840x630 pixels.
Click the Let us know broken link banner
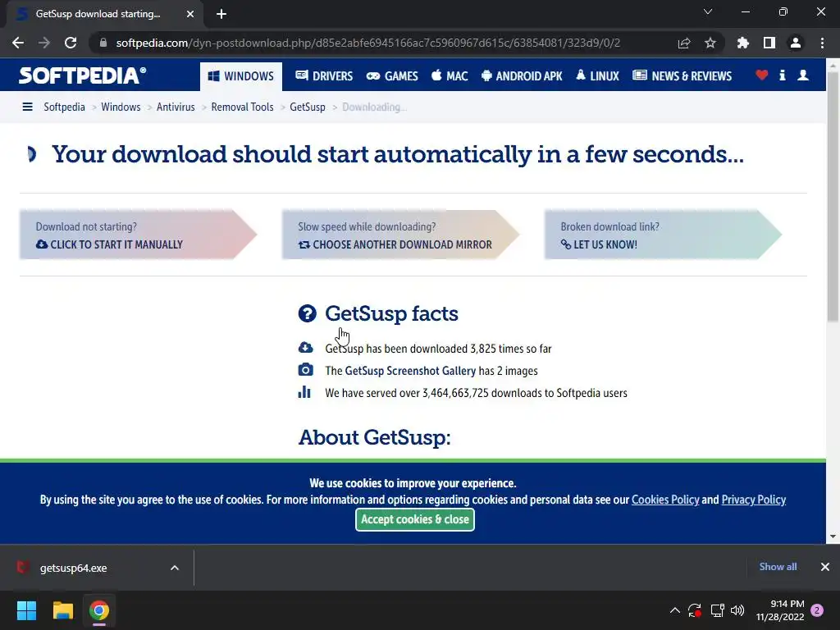pyautogui.click(x=663, y=235)
